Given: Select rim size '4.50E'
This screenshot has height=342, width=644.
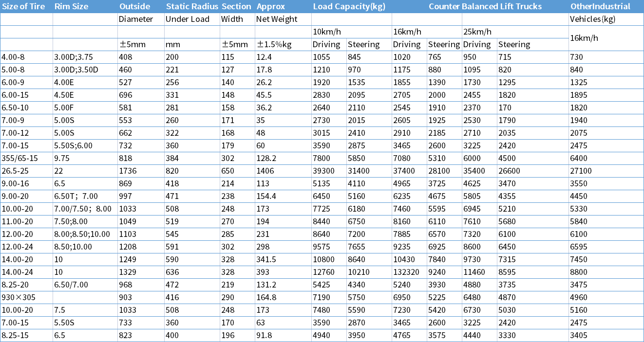Looking at the screenshot, I should tap(65, 95).
